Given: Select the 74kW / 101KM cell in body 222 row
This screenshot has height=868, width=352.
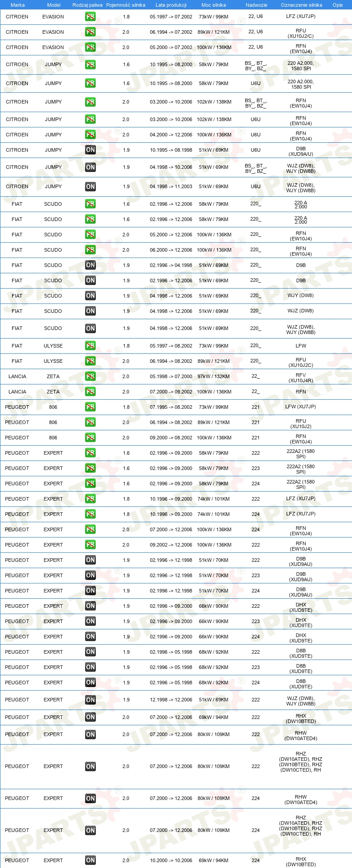Looking at the screenshot, I should point(214,499).
